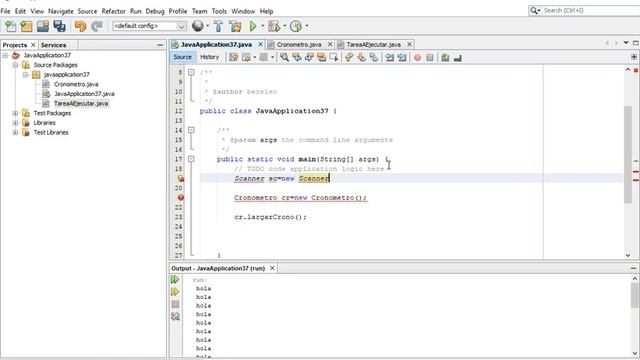Click the Undo toolbar icon
Image resolution: width=640 pixels, height=360 pixels.
[80, 26]
